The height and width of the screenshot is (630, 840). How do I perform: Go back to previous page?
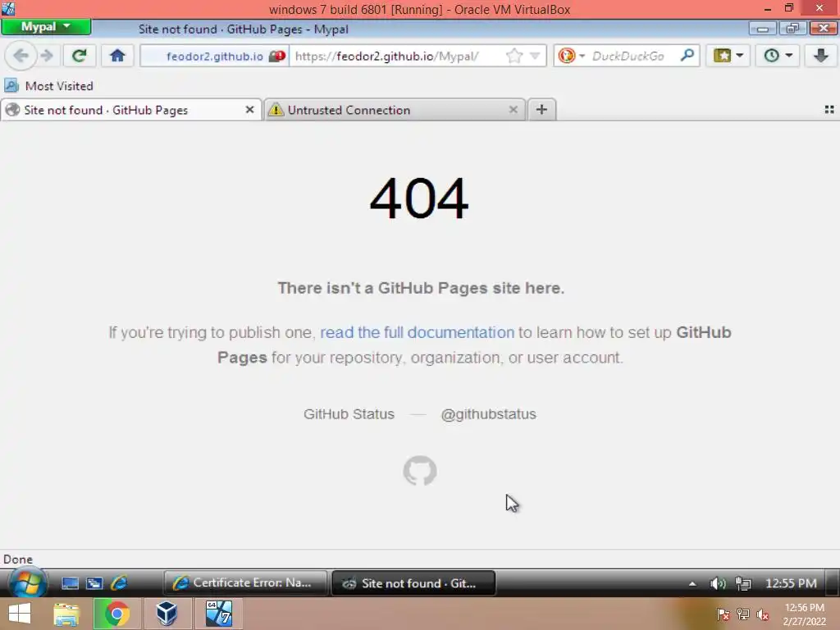point(21,56)
